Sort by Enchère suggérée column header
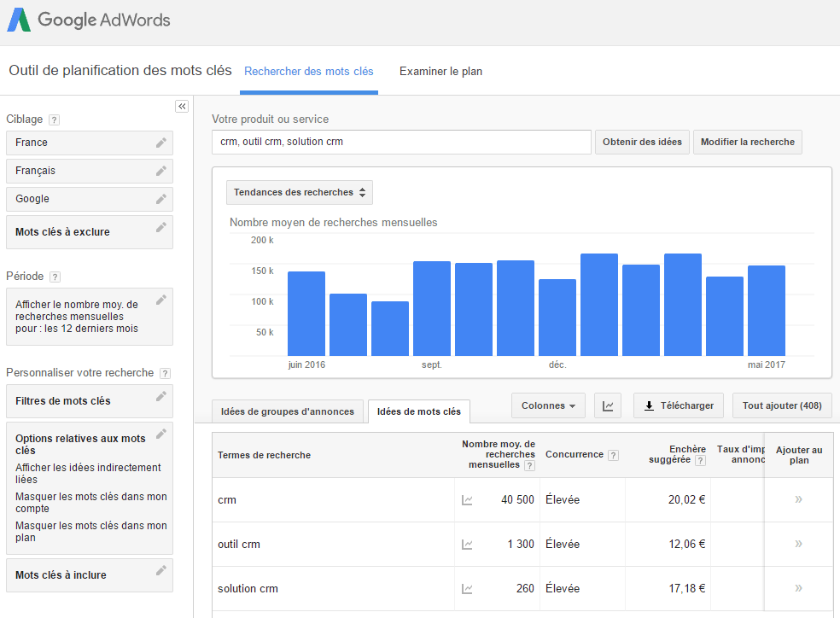The height and width of the screenshot is (618, 840). [x=677, y=455]
